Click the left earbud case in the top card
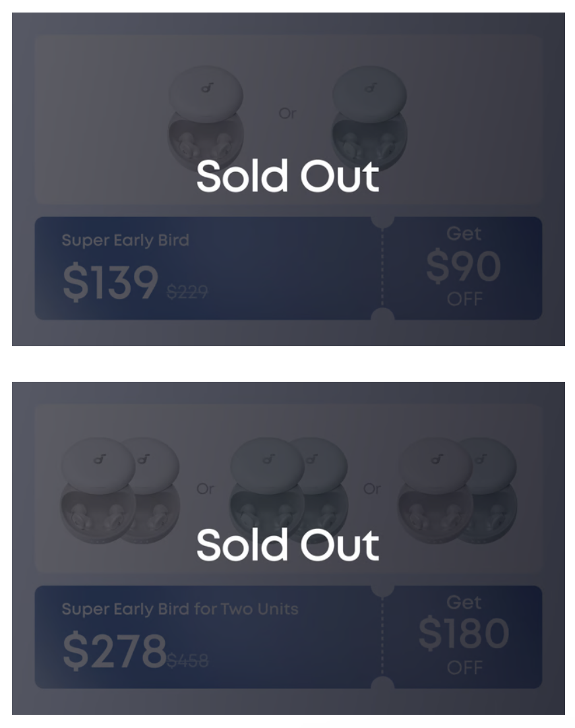The width and height of the screenshot is (575, 728). click(205, 120)
